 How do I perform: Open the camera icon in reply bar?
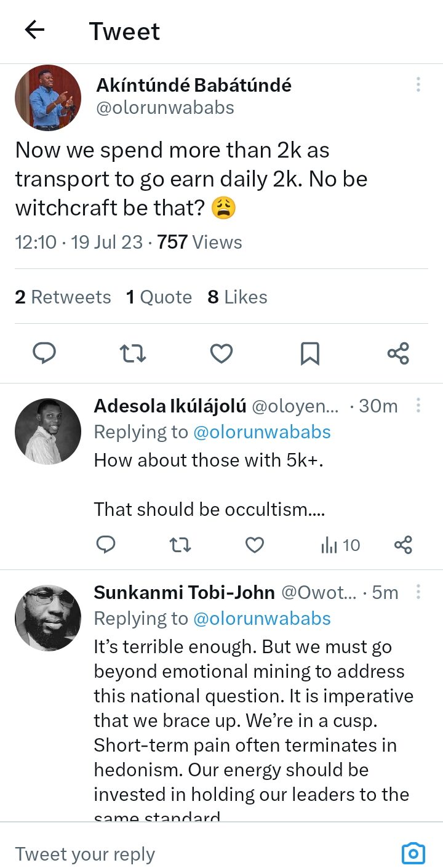[x=413, y=853]
